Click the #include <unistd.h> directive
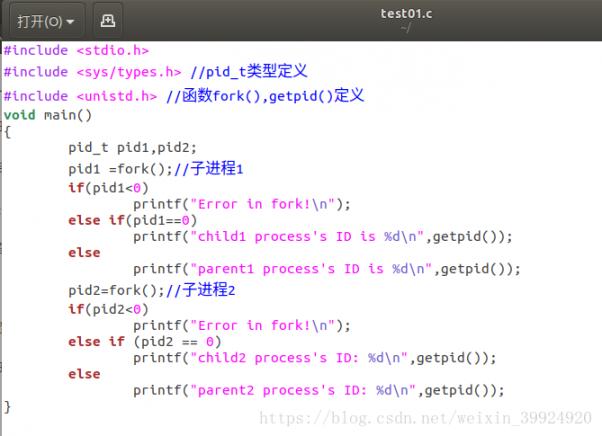 click(80, 96)
